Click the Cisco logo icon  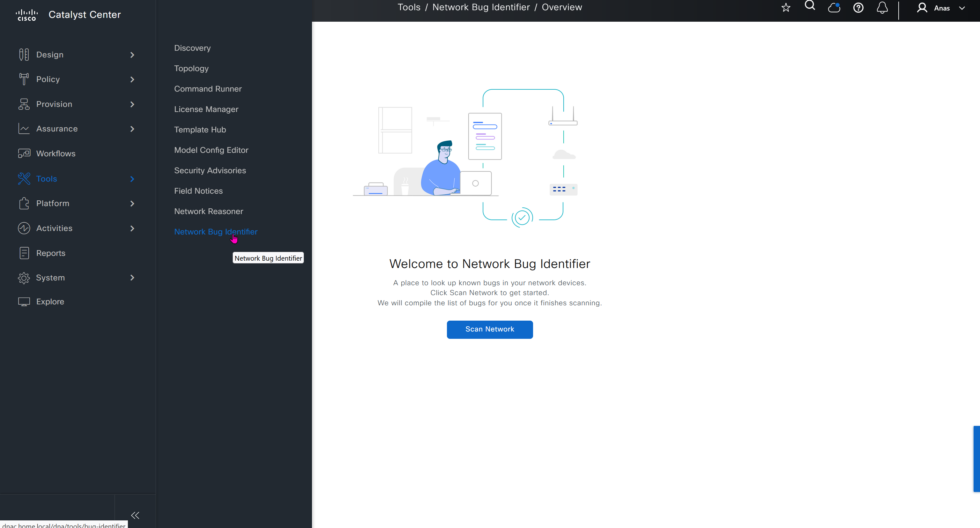tap(26, 15)
